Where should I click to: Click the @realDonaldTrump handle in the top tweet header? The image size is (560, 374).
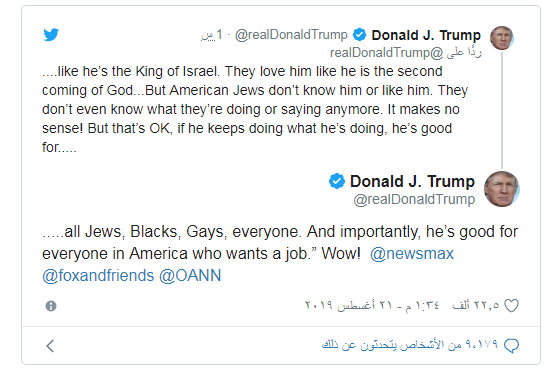click(x=291, y=35)
